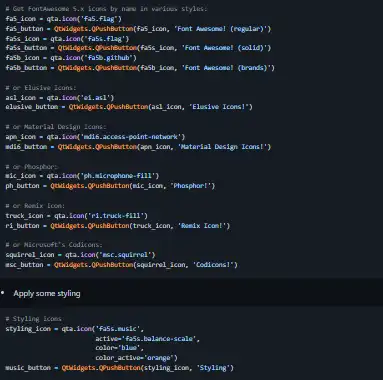The width and height of the screenshot is (383, 380).
Task: Click the color_active='orange' argument line
Action: coord(136,358)
